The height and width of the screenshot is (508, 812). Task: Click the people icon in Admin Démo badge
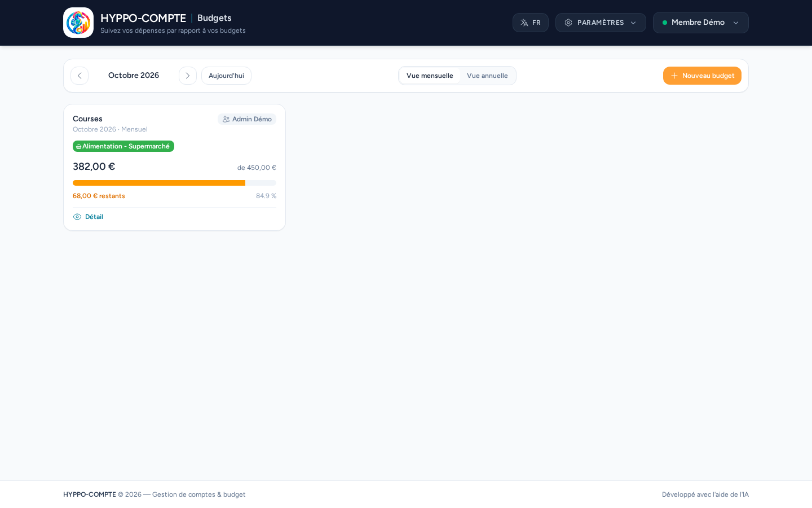pos(226,119)
